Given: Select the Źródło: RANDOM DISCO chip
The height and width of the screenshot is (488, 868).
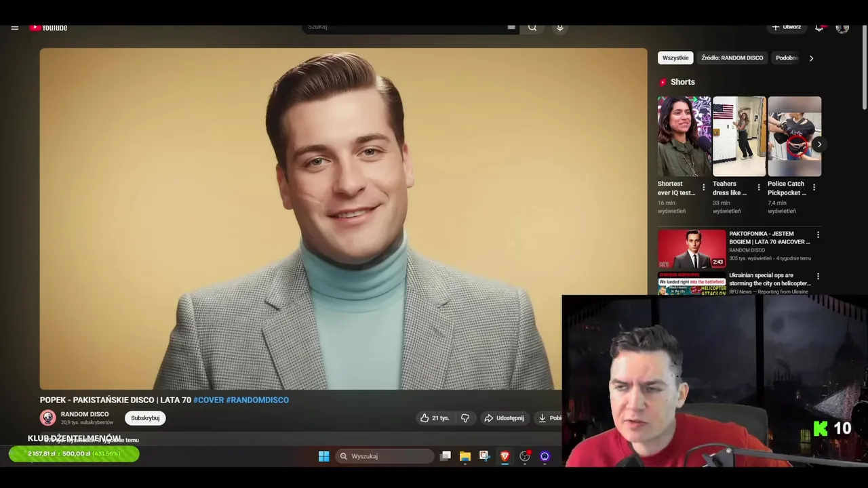Looking at the screenshot, I should coord(732,58).
